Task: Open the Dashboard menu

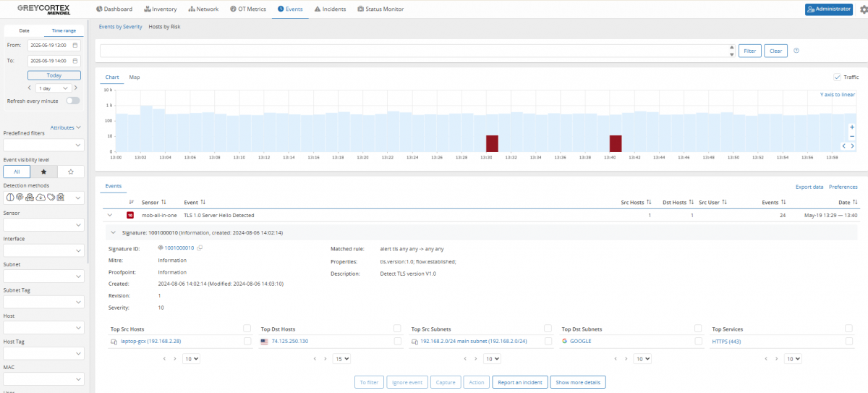Action: [114, 9]
